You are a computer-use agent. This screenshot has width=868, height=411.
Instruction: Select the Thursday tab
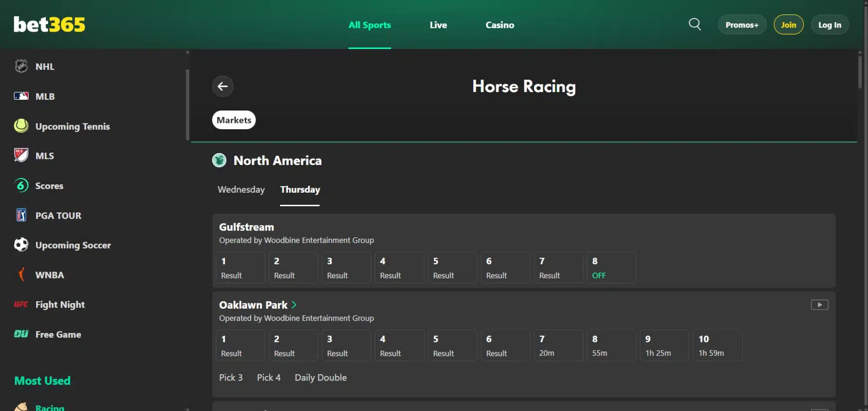[300, 190]
